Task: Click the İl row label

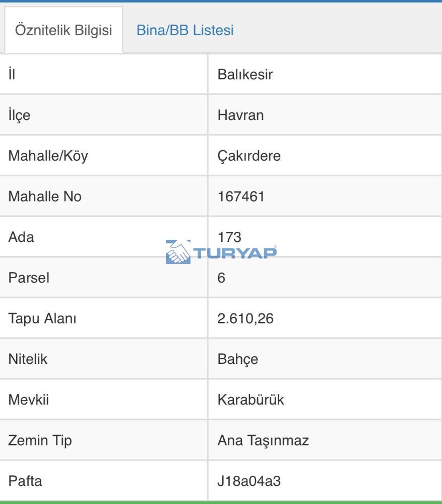Action: point(12,74)
